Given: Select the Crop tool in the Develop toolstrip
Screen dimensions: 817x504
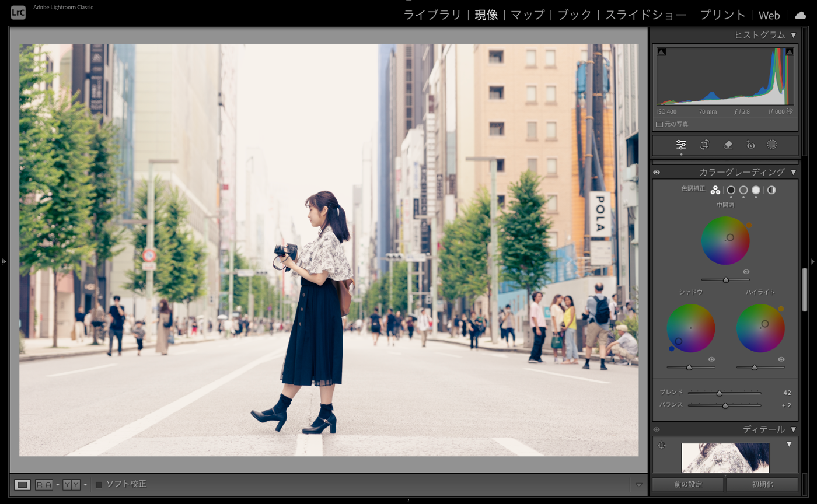Looking at the screenshot, I should (x=704, y=145).
